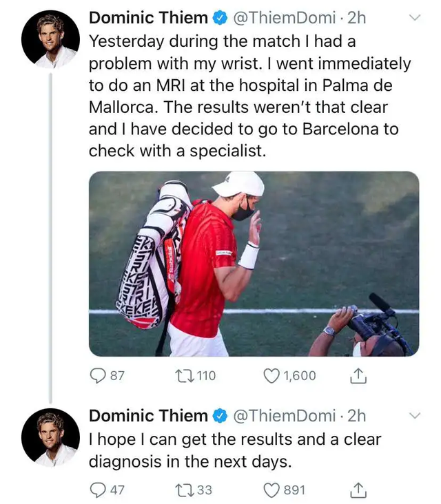The width and height of the screenshot is (441, 504).
Task: Click the first tweet's profile avatar
Action: pos(51,39)
